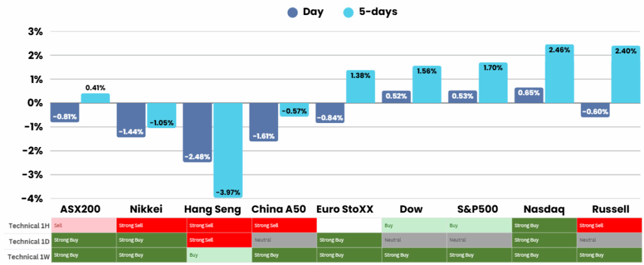Click the dark blue Day legend dot
This screenshot has height=265, width=644.
[293, 13]
